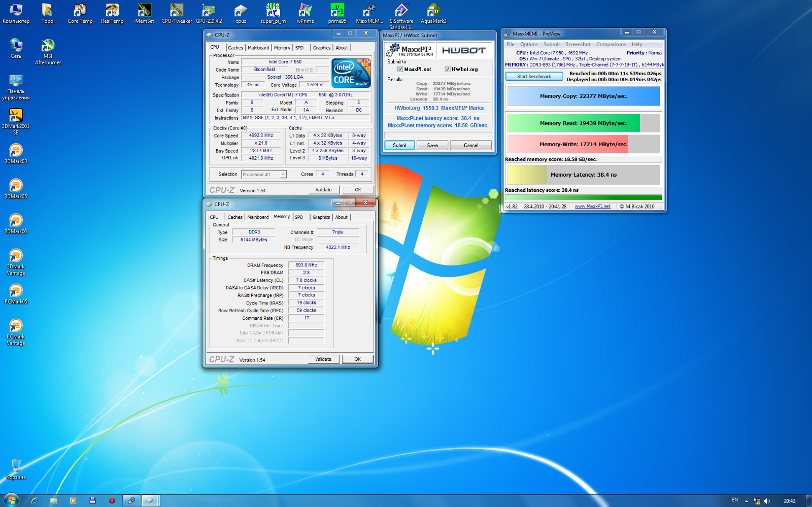Open Mainboard tab in upper CPU-Z window
The image size is (812, 507).
pyautogui.click(x=258, y=48)
